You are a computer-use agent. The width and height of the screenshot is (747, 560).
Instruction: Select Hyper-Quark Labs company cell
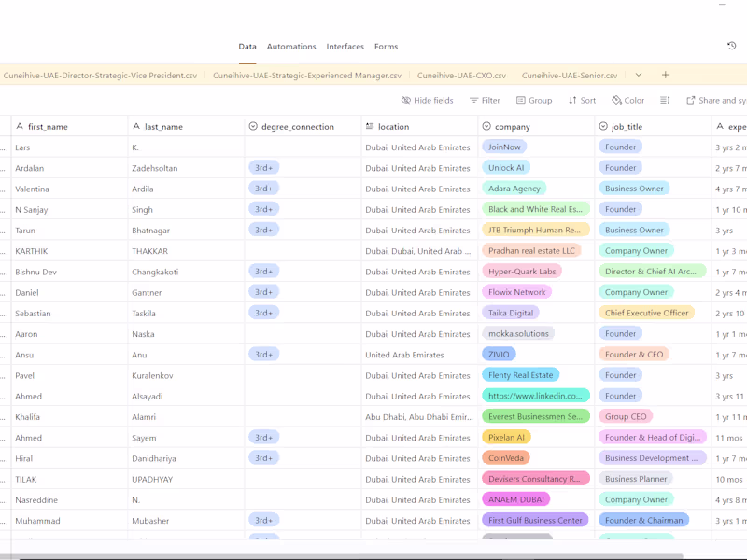(x=536, y=272)
